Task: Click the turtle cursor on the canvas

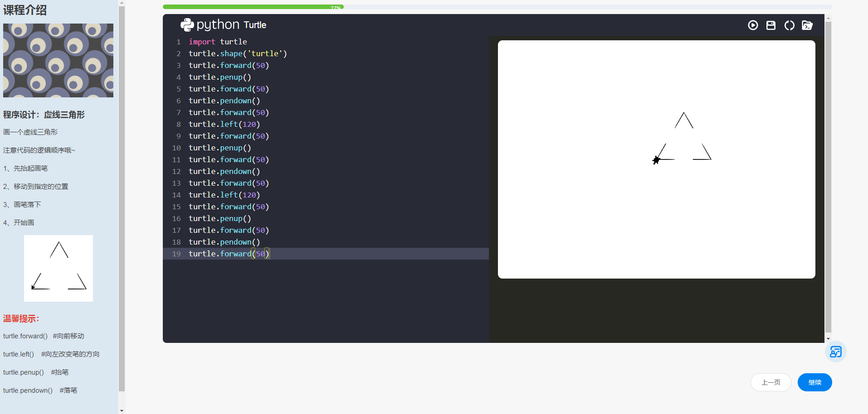Action: click(x=656, y=160)
